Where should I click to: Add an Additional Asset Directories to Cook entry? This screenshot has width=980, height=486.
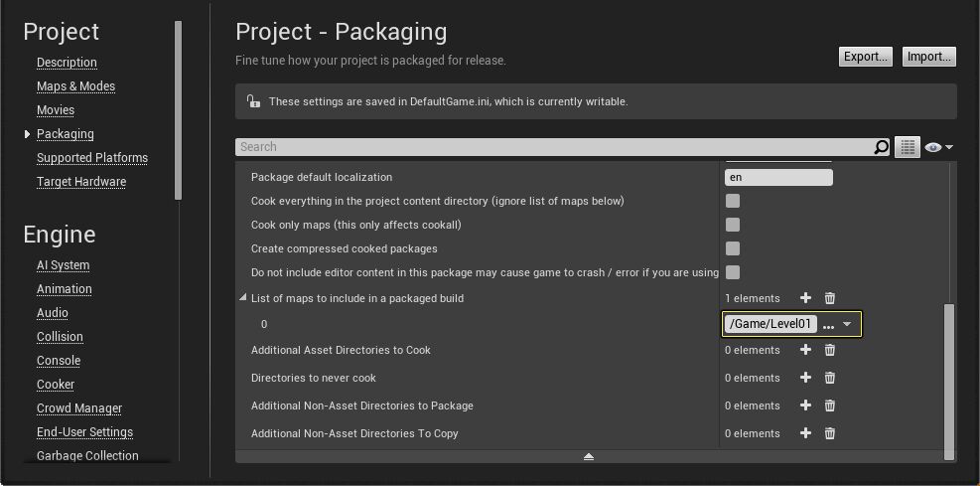click(x=805, y=350)
